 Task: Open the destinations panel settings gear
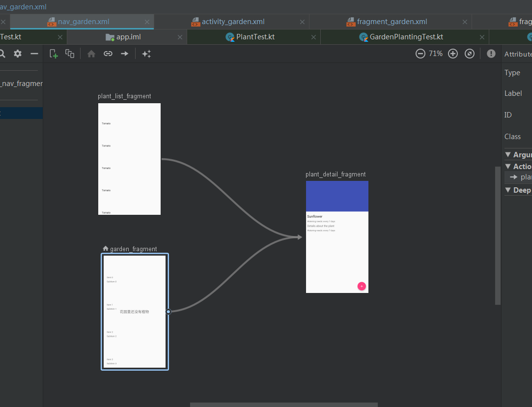pyautogui.click(x=18, y=54)
